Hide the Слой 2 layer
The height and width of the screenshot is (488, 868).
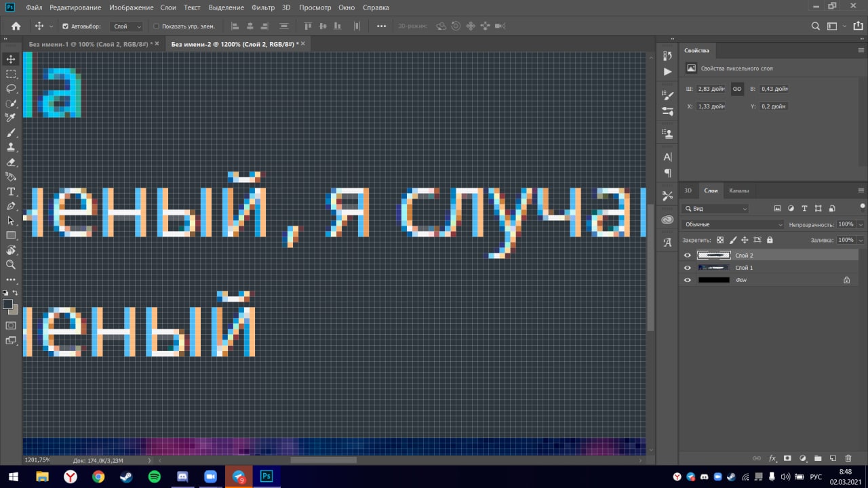688,256
